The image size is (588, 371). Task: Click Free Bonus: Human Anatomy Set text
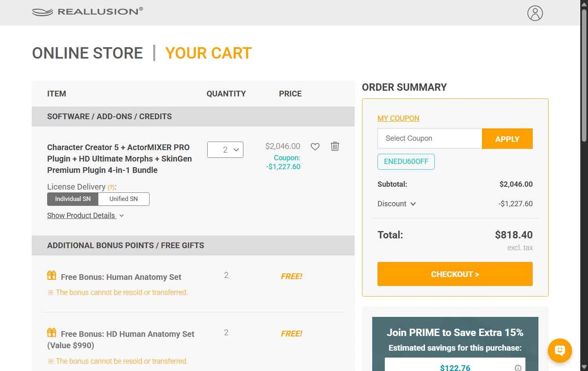coord(121,277)
